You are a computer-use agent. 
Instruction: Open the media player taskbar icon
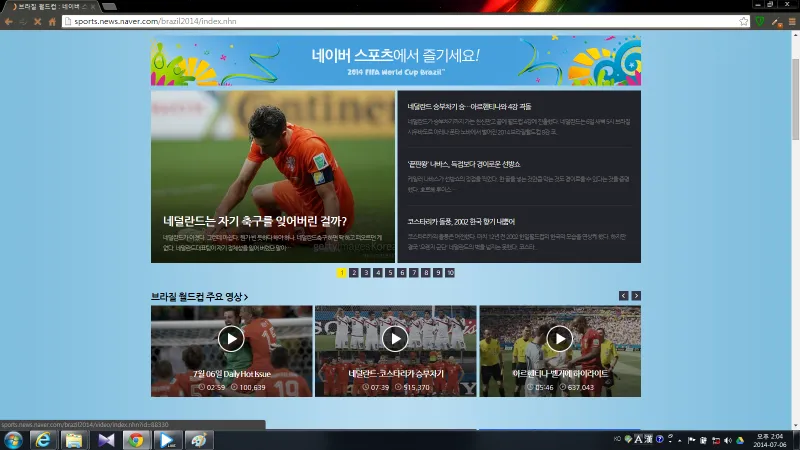167,440
